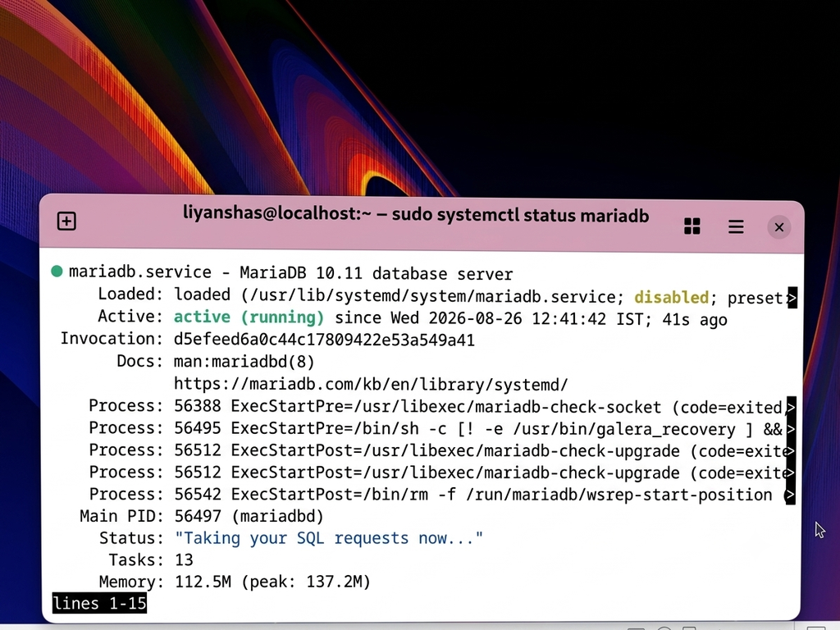This screenshot has height=630, width=840.
Task: Click process 56495 galera_recovery line
Action: click(x=436, y=429)
